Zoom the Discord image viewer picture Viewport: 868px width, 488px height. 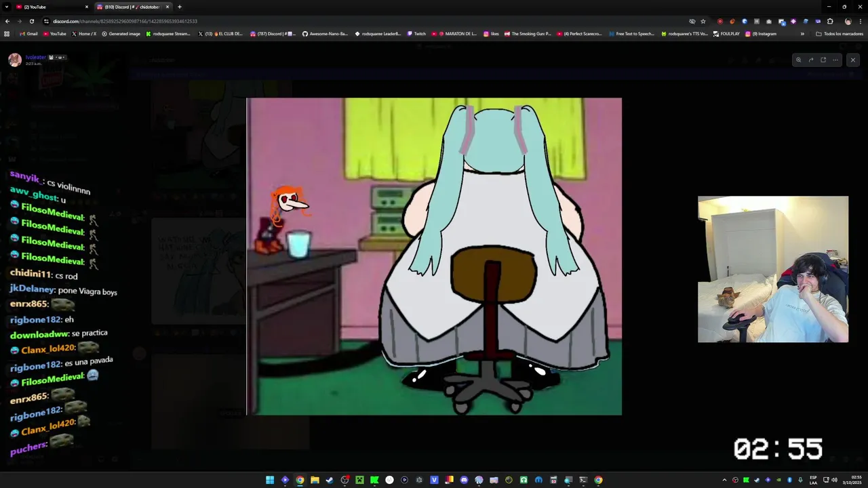798,60
